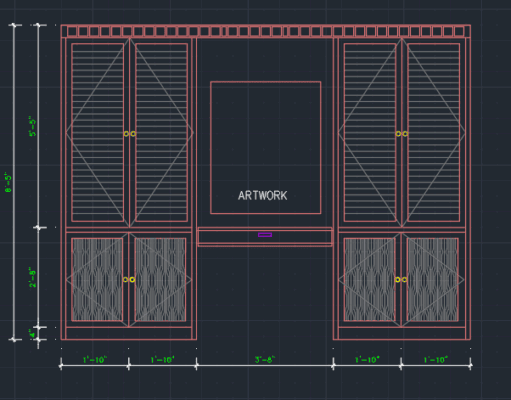The image size is (511, 400).
Task: Select the purple drawer pull on center shelf
Action: pyautogui.click(x=265, y=235)
